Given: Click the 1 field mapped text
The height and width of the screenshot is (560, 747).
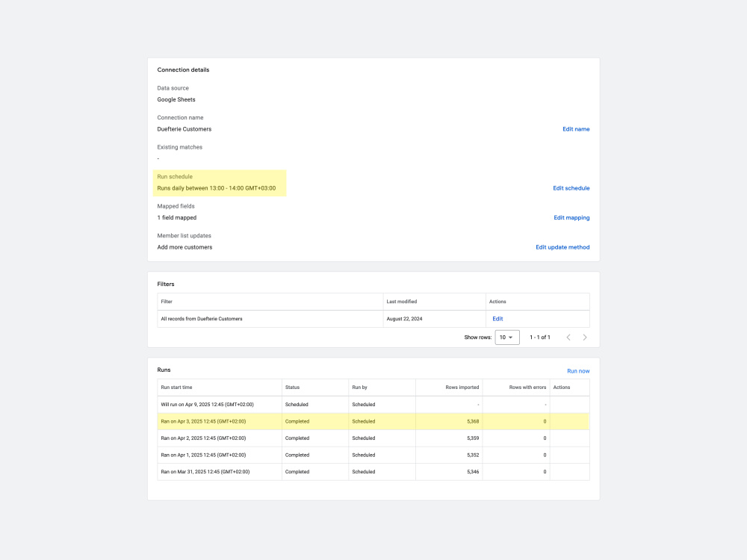Looking at the screenshot, I should (x=177, y=217).
